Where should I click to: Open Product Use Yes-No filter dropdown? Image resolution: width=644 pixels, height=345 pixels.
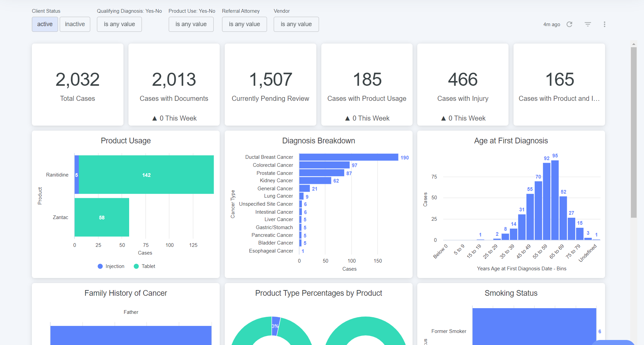click(191, 24)
